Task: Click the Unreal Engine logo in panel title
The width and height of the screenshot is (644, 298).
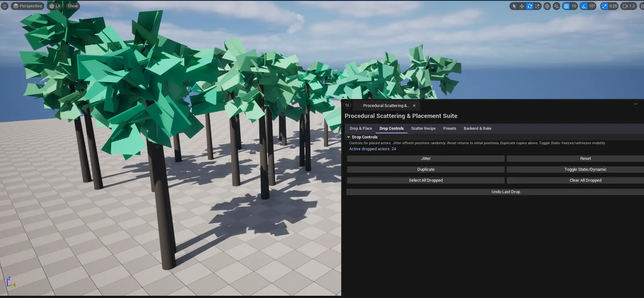Action: click(x=347, y=105)
